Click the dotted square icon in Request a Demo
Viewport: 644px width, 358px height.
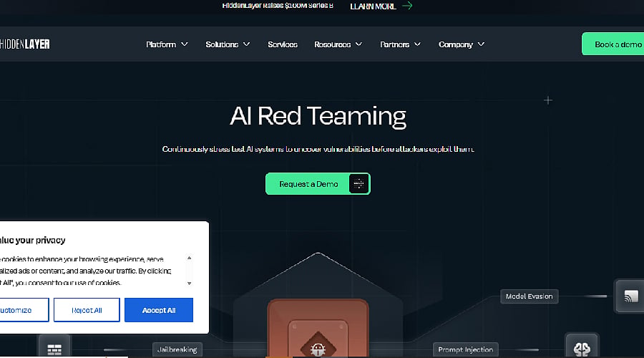coord(358,184)
